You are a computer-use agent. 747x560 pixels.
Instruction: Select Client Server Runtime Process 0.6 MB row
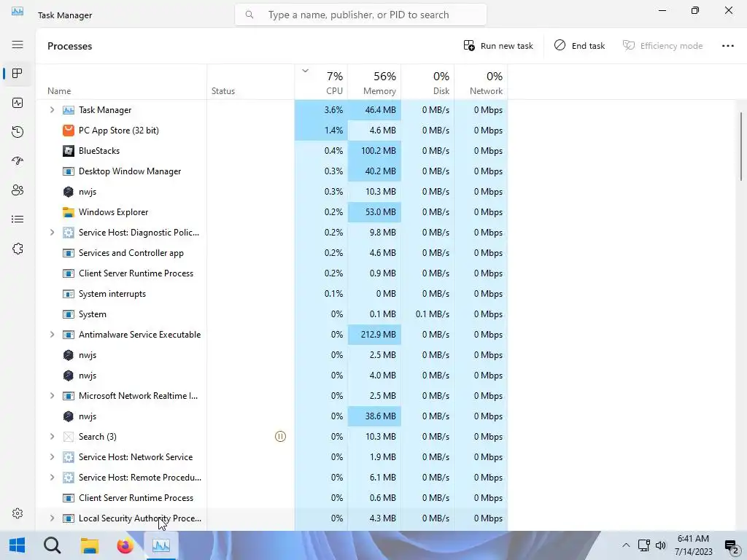point(271,497)
